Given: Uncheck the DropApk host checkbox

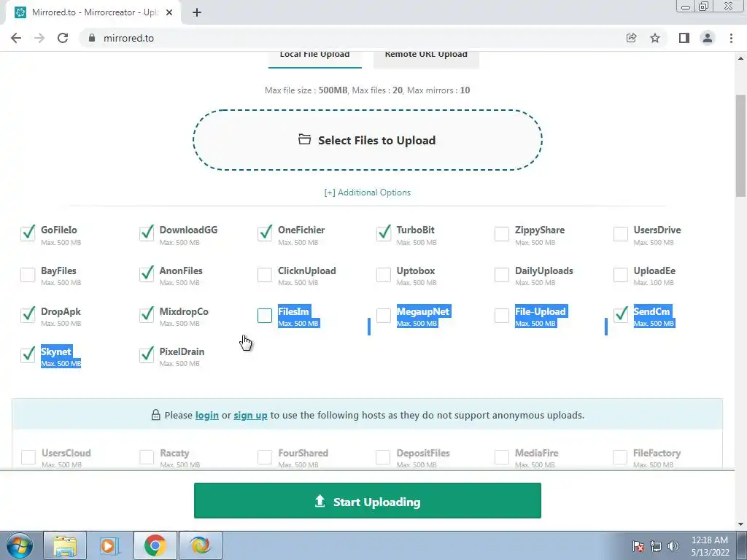Looking at the screenshot, I should pyautogui.click(x=28, y=315).
